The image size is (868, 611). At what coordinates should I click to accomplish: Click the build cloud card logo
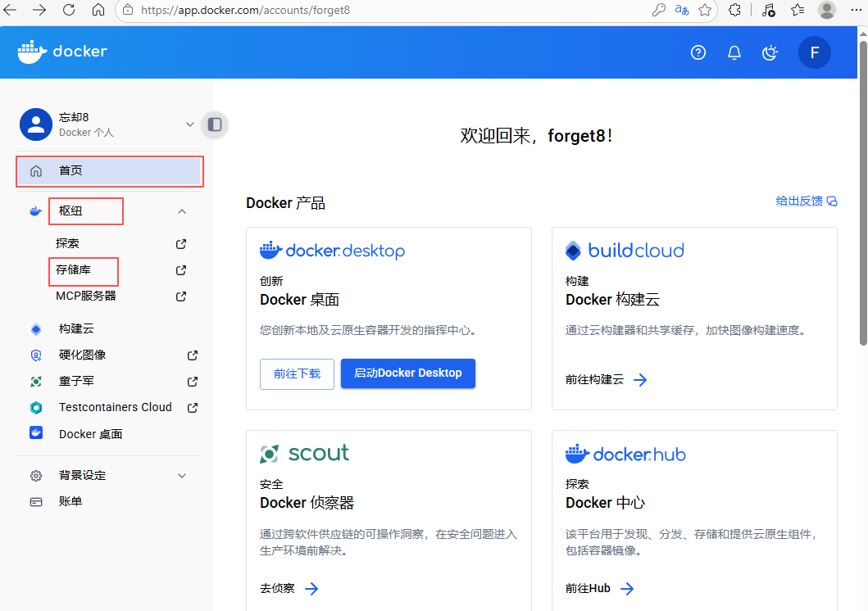(625, 251)
